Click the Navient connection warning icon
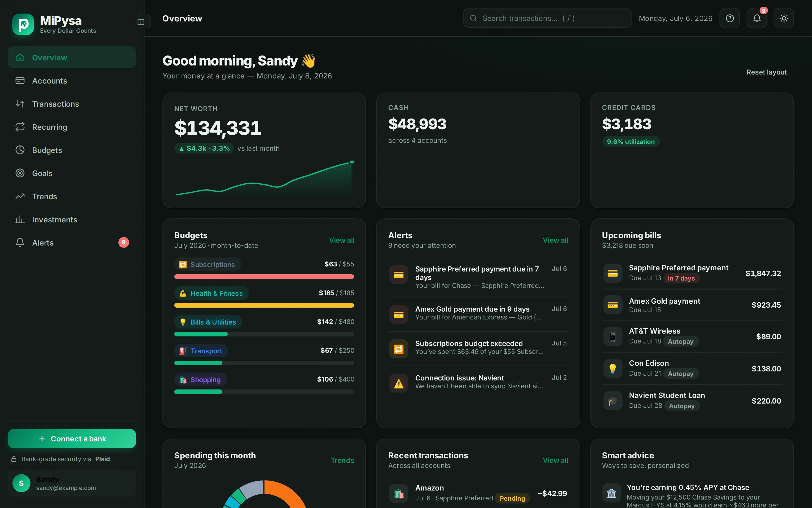 tap(399, 383)
